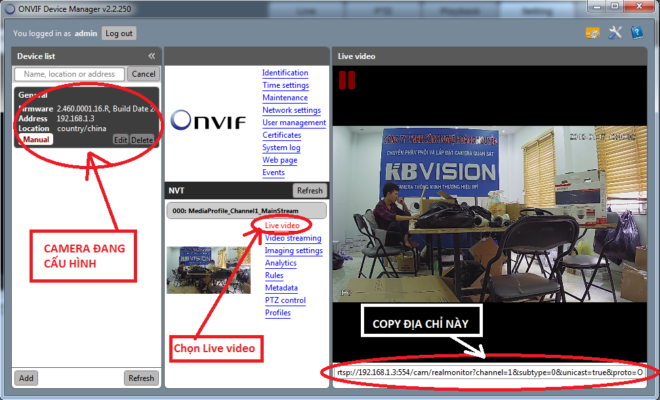660x400 pixels.
Task: Open the Events link
Action: click(273, 172)
